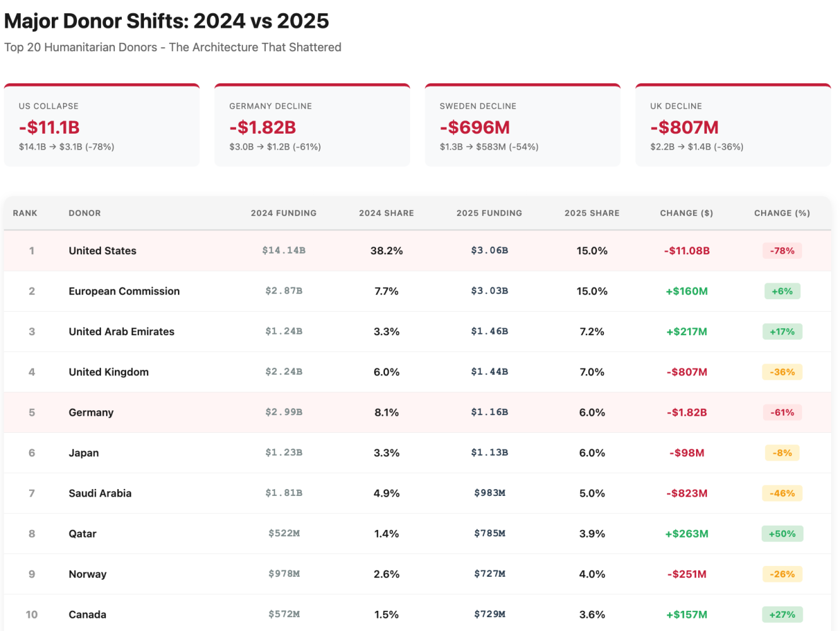This screenshot has height=631, width=840.
Task: Select the $727M funding for Norway
Action: pos(490,574)
